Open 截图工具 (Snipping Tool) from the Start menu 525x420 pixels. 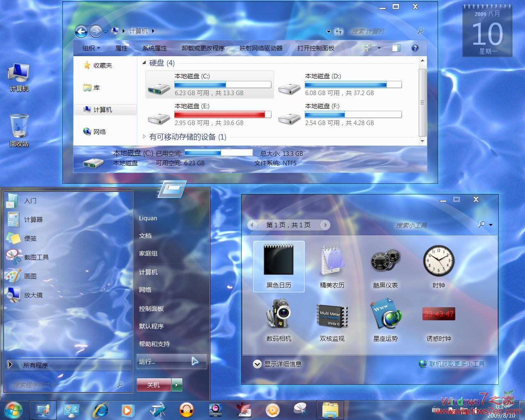(37, 257)
